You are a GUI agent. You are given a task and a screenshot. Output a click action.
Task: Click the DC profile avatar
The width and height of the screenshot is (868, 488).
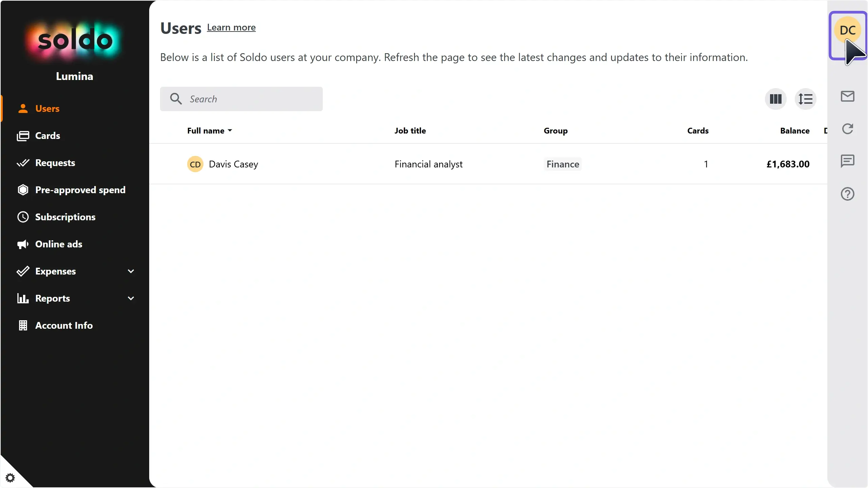point(847,30)
